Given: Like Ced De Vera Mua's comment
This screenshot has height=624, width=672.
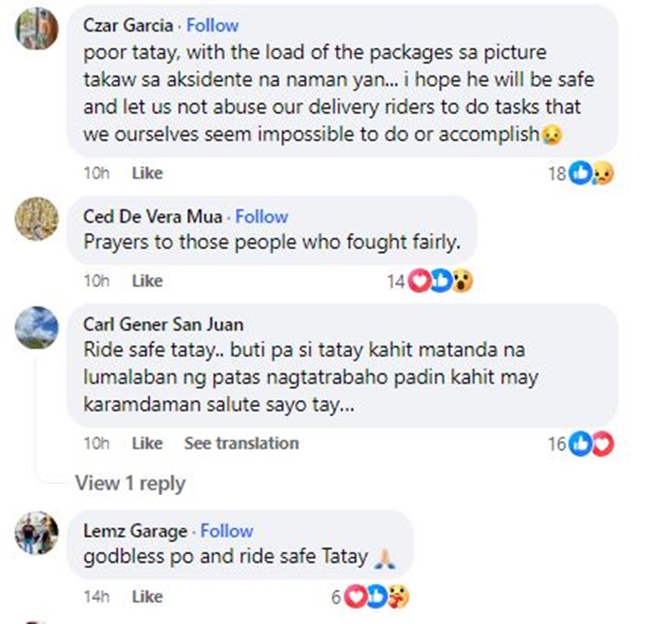Looking at the screenshot, I should click(x=147, y=282).
